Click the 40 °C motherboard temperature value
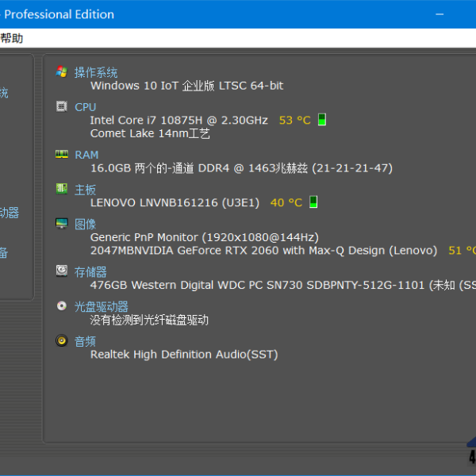This screenshot has height=476, width=476. 286,203
